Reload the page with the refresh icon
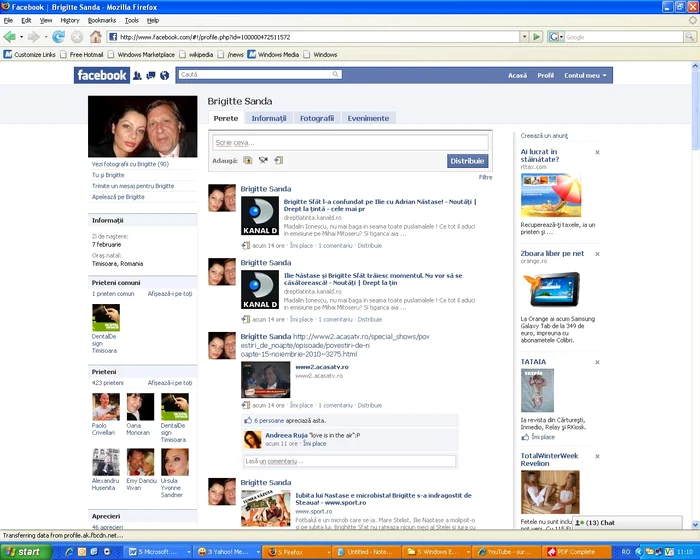 58,37
